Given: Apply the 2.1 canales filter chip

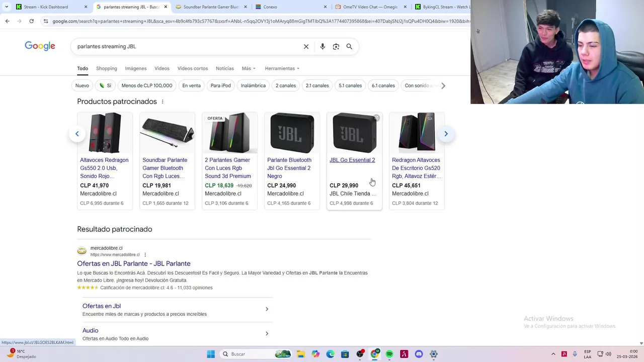Looking at the screenshot, I should (317, 85).
